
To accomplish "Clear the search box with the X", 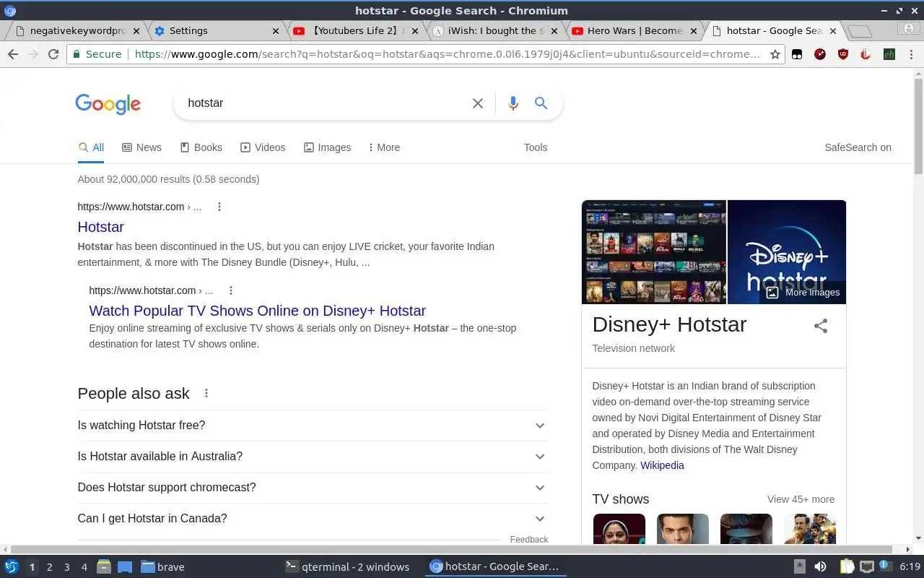I will pos(478,103).
